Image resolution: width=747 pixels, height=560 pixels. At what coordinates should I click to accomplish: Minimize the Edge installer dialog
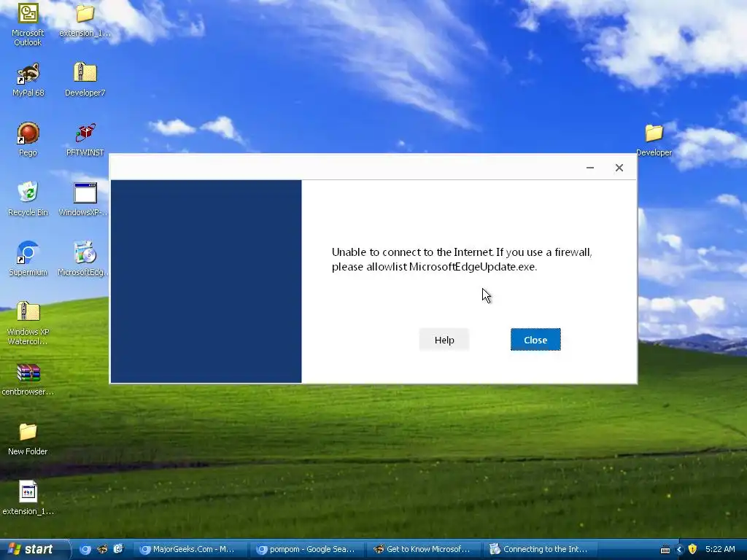tap(589, 168)
